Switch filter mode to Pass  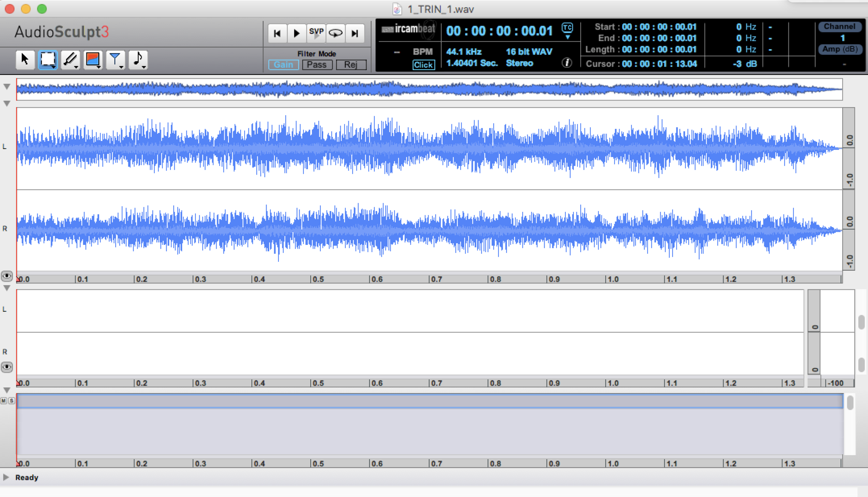pyautogui.click(x=317, y=65)
